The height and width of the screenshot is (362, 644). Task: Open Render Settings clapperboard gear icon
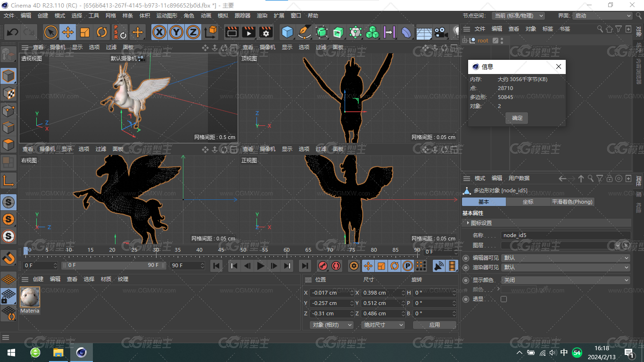[x=266, y=32]
